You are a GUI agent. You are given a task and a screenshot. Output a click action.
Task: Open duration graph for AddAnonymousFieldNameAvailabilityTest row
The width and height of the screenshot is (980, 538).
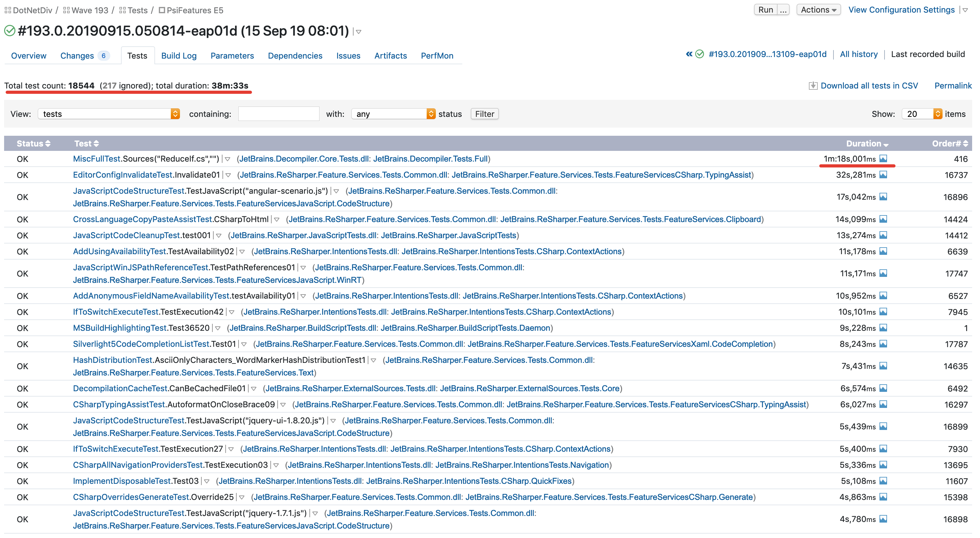883,295
